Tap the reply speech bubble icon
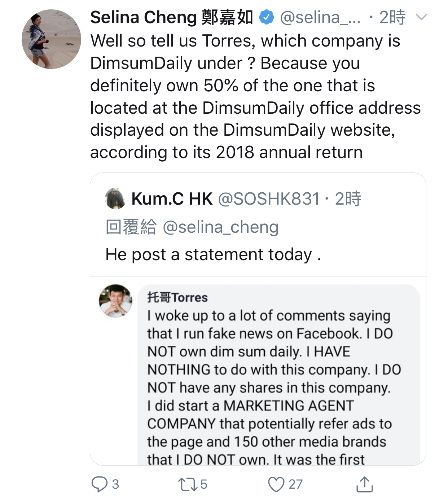The height and width of the screenshot is (502, 448). point(99,484)
